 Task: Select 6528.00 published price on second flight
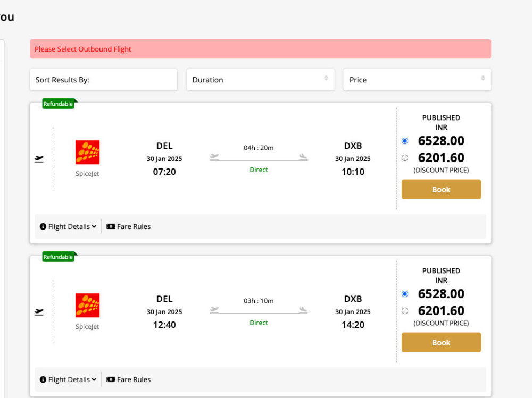click(x=405, y=293)
